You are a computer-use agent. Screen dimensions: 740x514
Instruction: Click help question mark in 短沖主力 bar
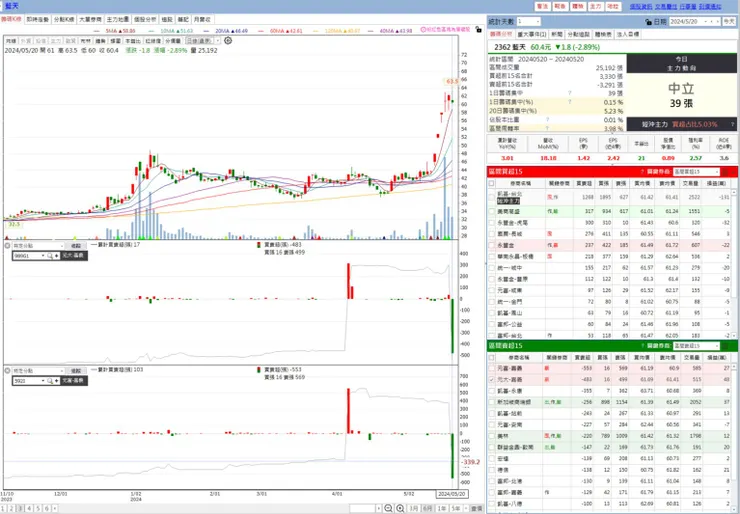click(732, 124)
